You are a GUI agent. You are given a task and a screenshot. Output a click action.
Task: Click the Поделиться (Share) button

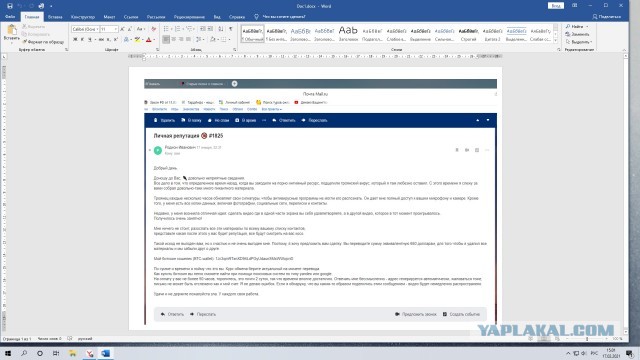607,17
